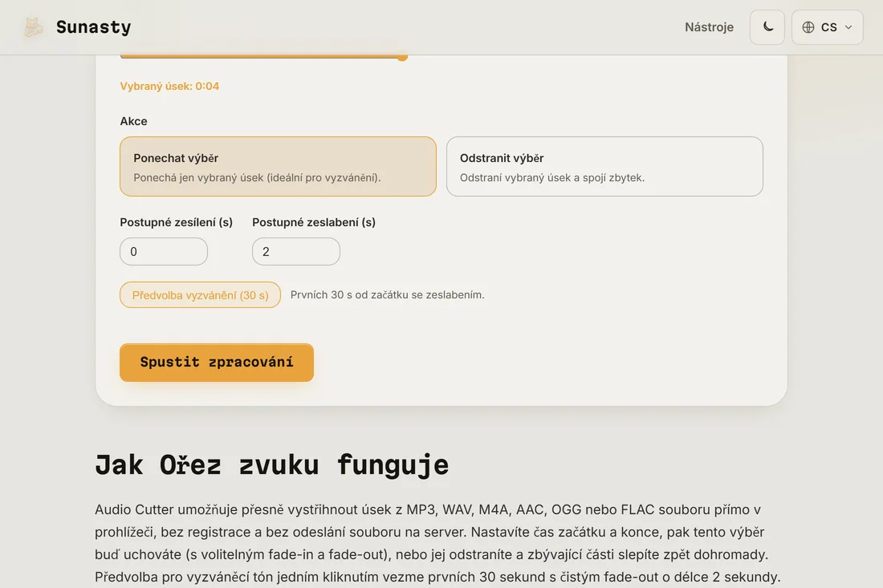Click the orange range slider end handle
This screenshot has height=588, width=883.
402,57
